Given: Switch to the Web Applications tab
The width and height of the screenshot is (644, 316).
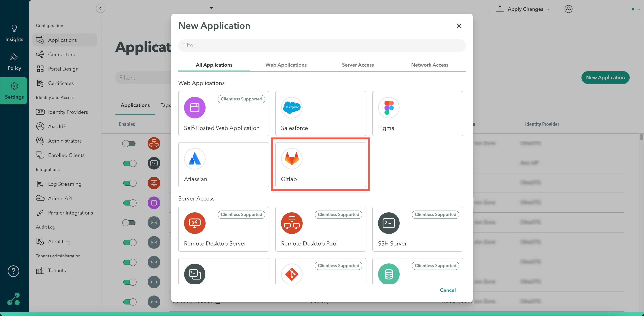Looking at the screenshot, I should [x=286, y=65].
